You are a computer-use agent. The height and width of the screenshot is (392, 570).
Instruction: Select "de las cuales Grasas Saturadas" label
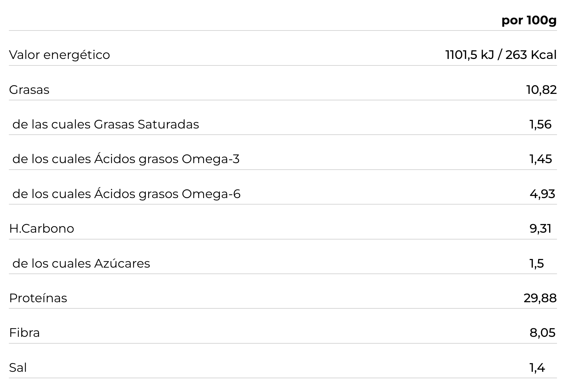click(x=106, y=124)
